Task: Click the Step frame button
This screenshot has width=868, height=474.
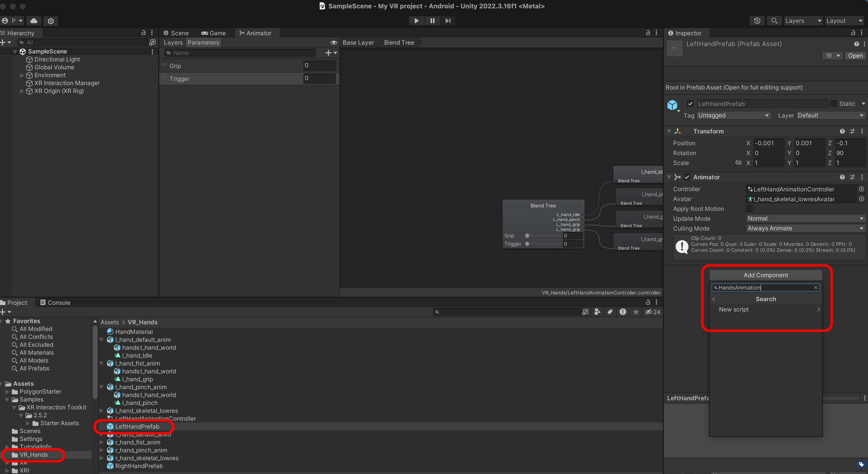Action: pyautogui.click(x=448, y=20)
